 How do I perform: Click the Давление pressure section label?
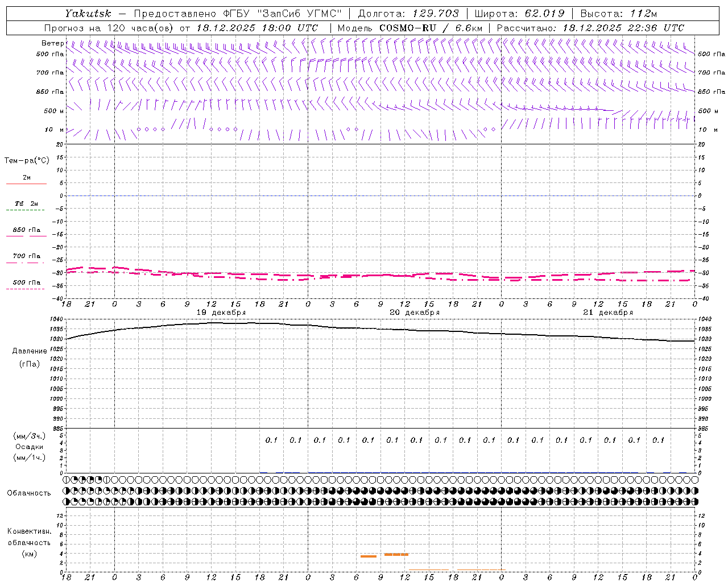coord(30,351)
